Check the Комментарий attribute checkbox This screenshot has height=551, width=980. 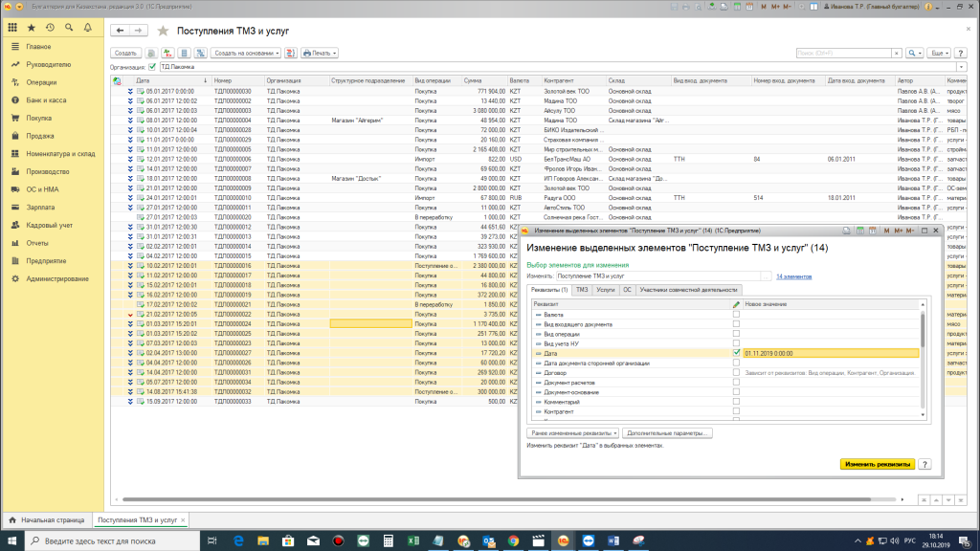[x=736, y=402]
